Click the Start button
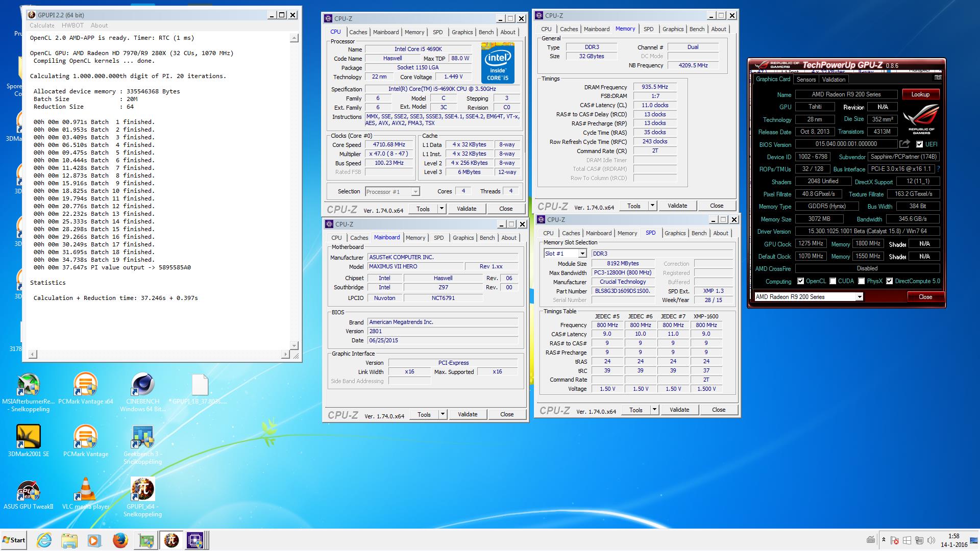The width and height of the screenshot is (980, 551). pos(14,540)
